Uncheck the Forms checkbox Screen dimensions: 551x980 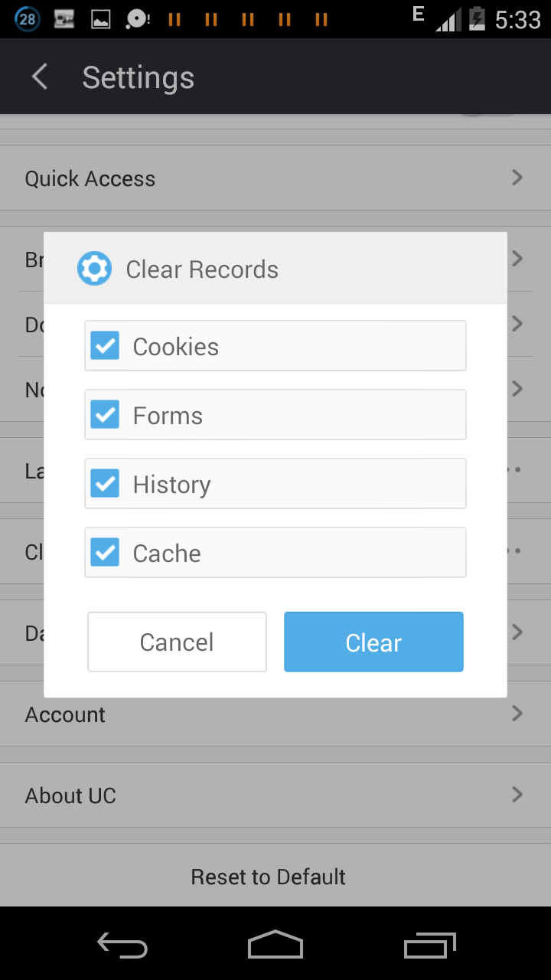click(105, 414)
